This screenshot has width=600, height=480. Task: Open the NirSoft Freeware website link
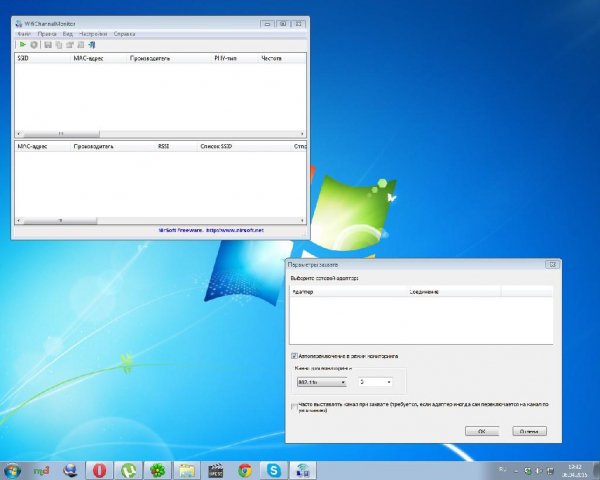[211, 230]
